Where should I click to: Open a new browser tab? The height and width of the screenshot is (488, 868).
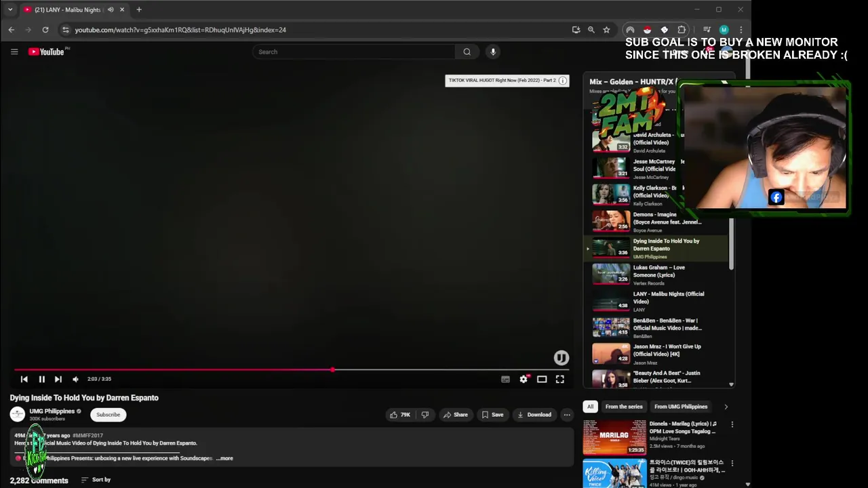pos(139,9)
